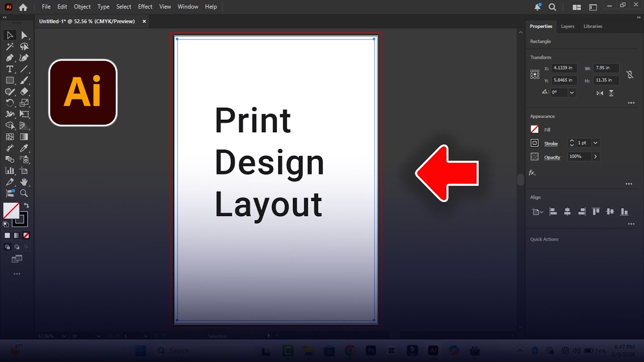The width and height of the screenshot is (644, 362).
Task: Select the Lasso tool
Action: click(x=24, y=47)
